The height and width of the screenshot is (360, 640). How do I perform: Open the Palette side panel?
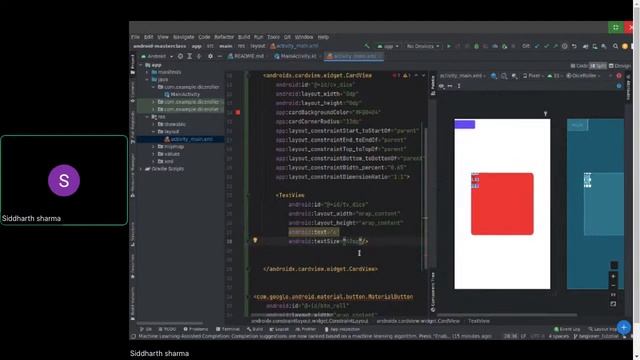(433, 85)
